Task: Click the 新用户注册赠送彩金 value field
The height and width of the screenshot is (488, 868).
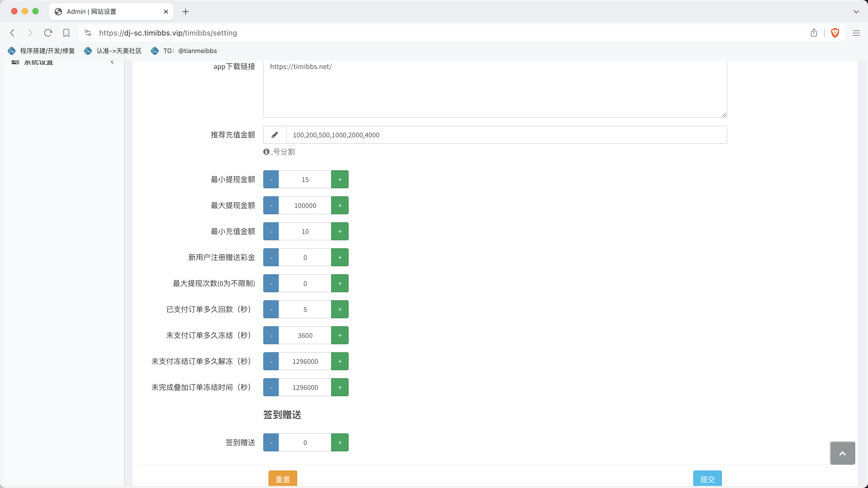Action: pyautogui.click(x=305, y=257)
